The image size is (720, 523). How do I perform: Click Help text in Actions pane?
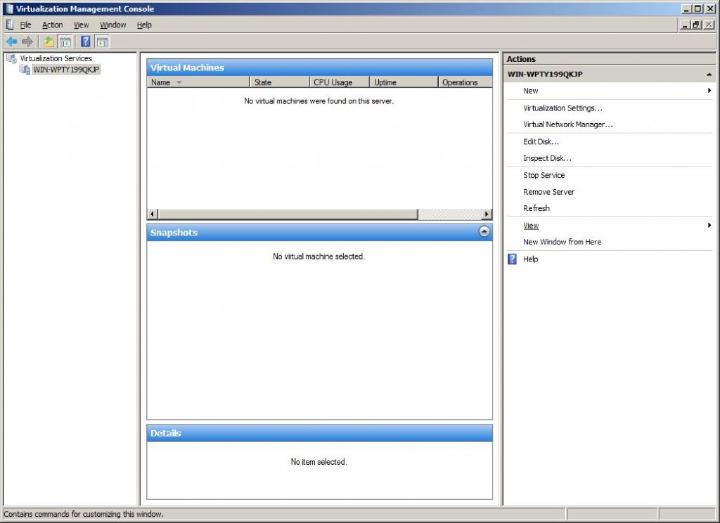(x=530, y=259)
